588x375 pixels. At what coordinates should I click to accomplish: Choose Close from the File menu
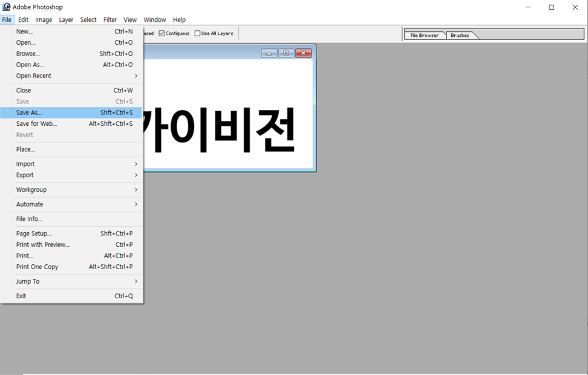[x=71, y=90]
